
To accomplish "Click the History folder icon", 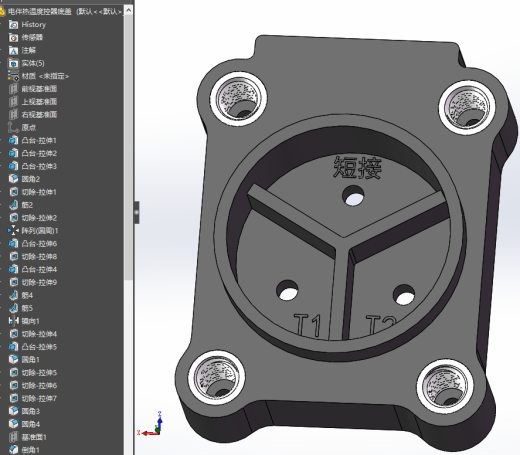I will click(x=13, y=24).
